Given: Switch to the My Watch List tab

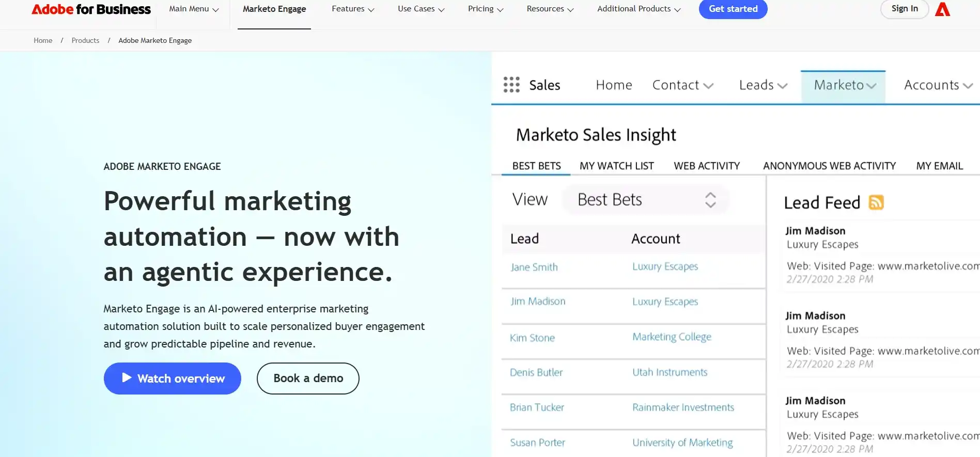Looking at the screenshot, I should coord(616,166).
